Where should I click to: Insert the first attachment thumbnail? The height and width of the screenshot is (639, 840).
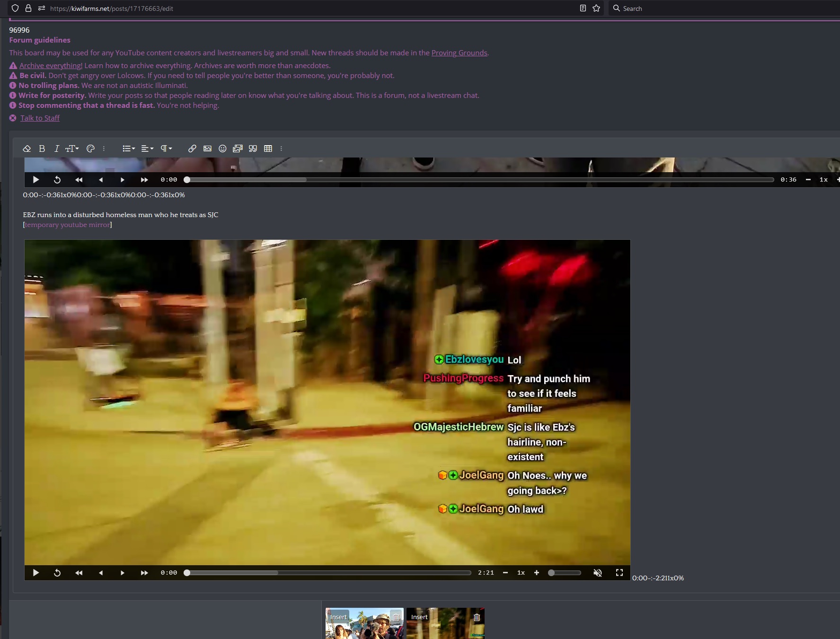338,617
